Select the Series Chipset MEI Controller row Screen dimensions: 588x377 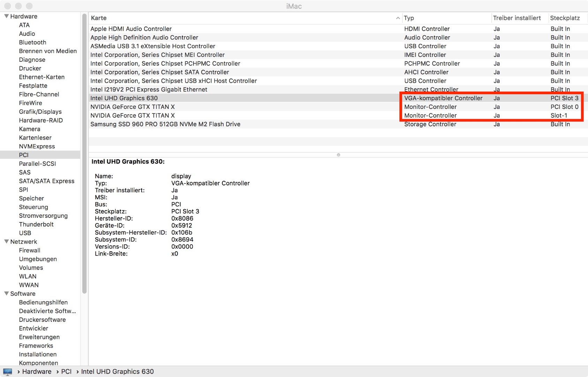click(338, 55)
